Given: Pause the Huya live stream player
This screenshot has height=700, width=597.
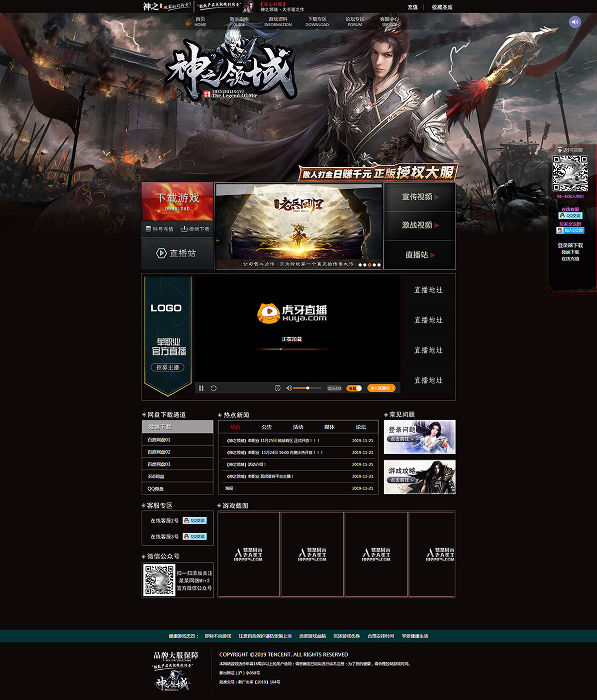Looking at the screenshot, I should coord(201,388).
